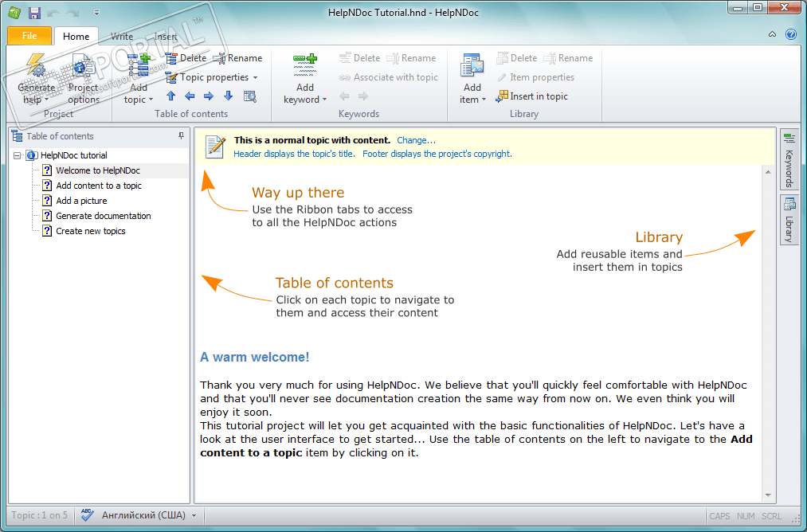
Task: Select Add content to a topic
Action: click(98, 186)
